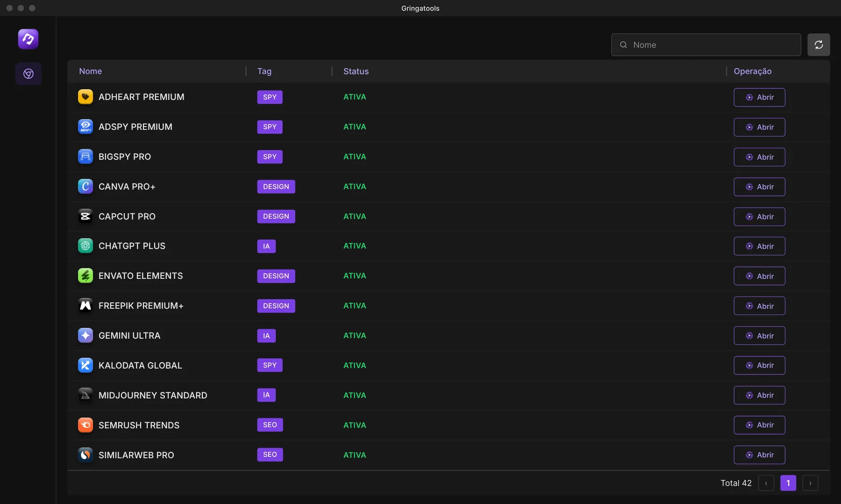This screenshot has height=504, width=841.
Task: Click the ENVATO ELEMENTS app icon
Action: [x=86, y=276]
